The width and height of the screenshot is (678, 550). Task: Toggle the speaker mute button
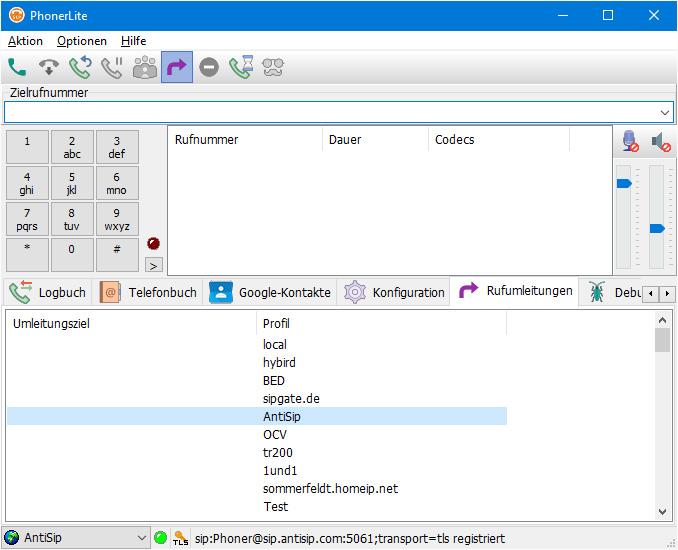(660, 143)
